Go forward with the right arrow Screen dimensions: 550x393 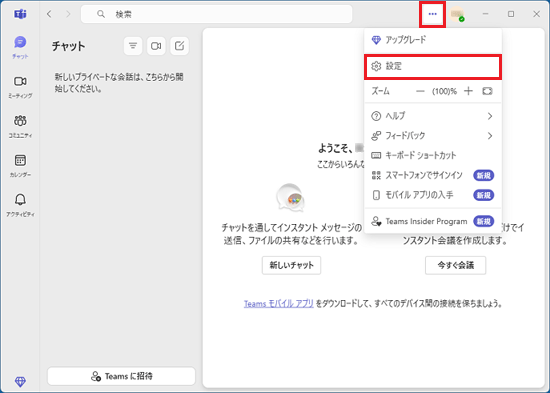click(x=68, y=14)
